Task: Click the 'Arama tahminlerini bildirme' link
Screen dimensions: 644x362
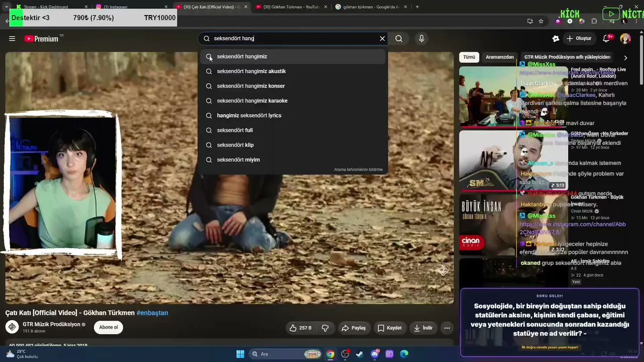Action: click(358, 169)
